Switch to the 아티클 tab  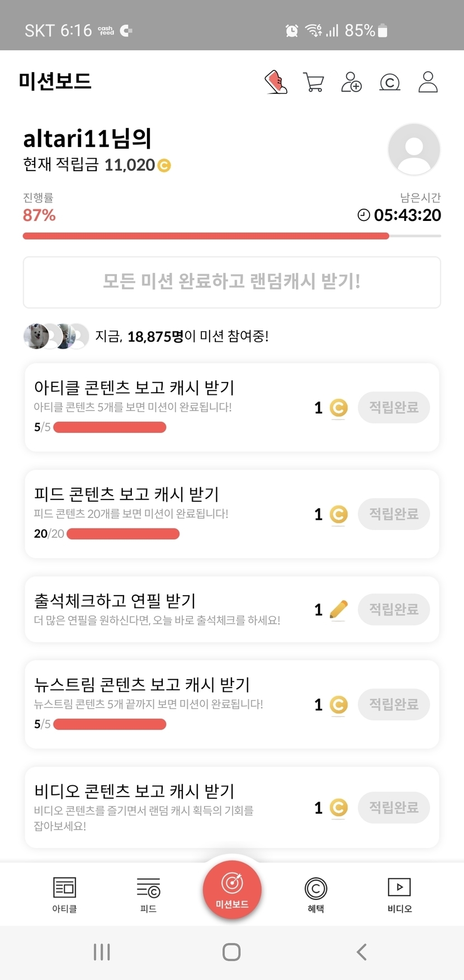pyautogui.click(x=64, y=894)
